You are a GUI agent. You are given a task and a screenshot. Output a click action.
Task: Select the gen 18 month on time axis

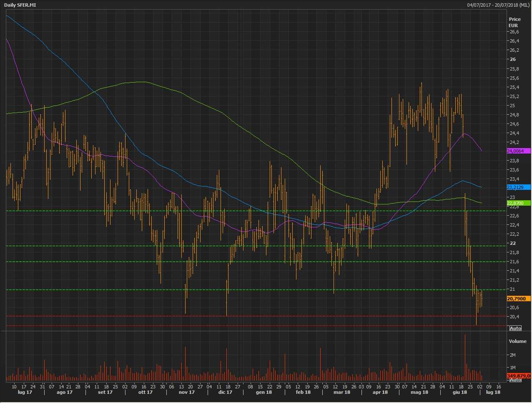point(263,392)
